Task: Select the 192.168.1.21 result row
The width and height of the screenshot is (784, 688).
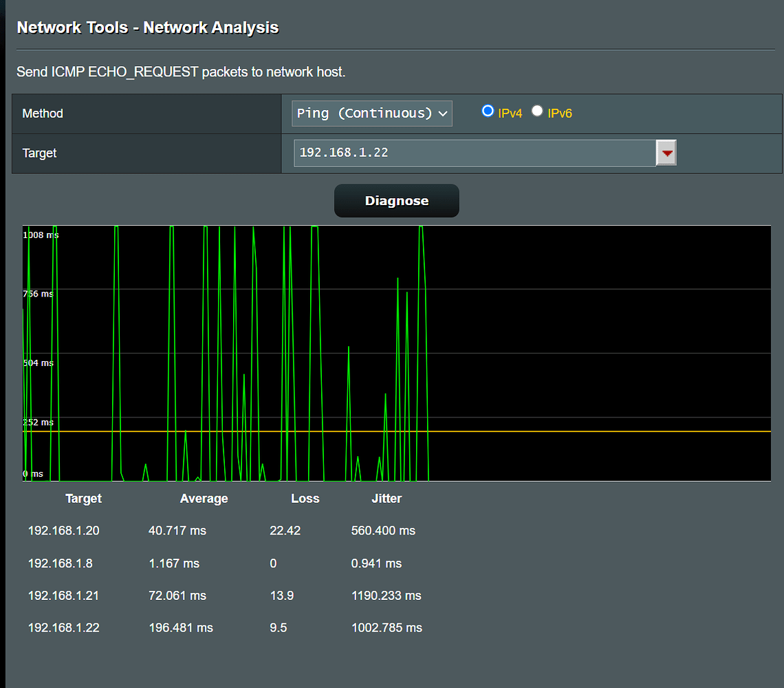Action: (x=63, y=596)
